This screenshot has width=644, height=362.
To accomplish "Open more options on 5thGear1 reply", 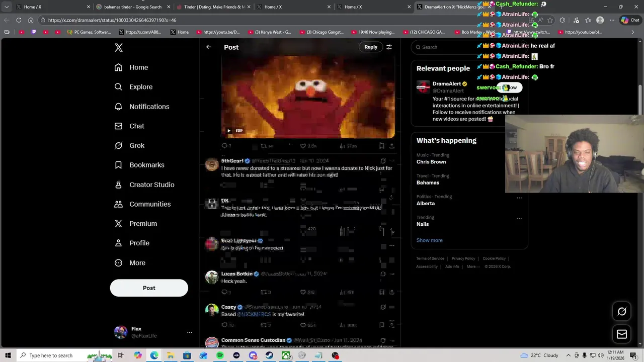I will point(392,161).
